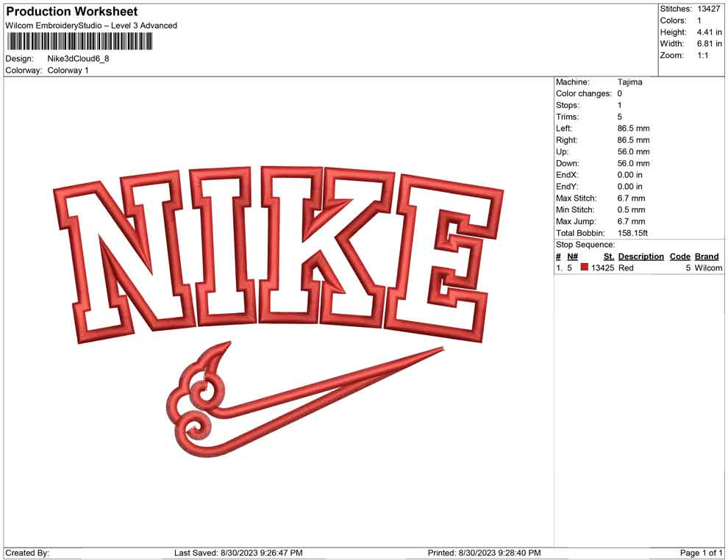Click the Height value '4.41 in'
728x560 pixels.
pos(709,32)
